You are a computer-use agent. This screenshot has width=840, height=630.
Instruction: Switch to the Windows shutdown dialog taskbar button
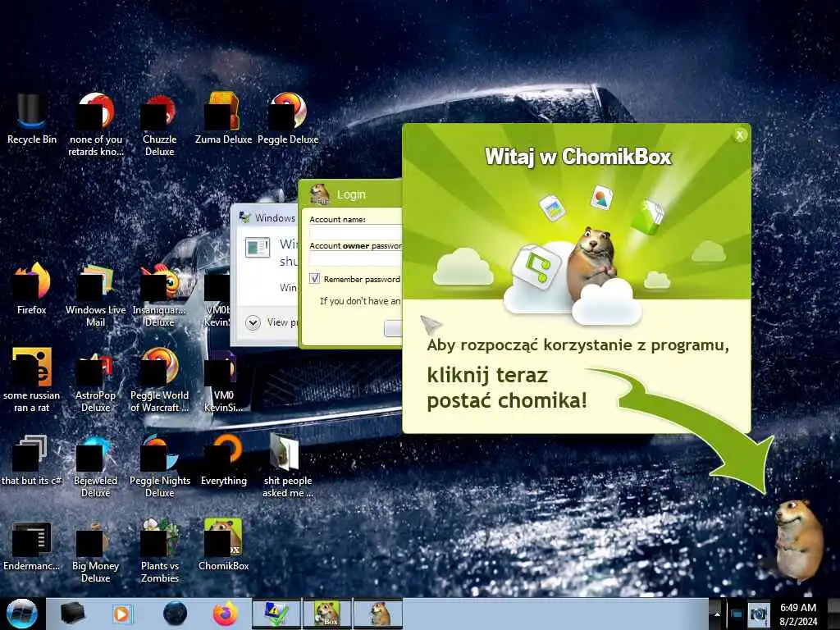coord(276,614)
